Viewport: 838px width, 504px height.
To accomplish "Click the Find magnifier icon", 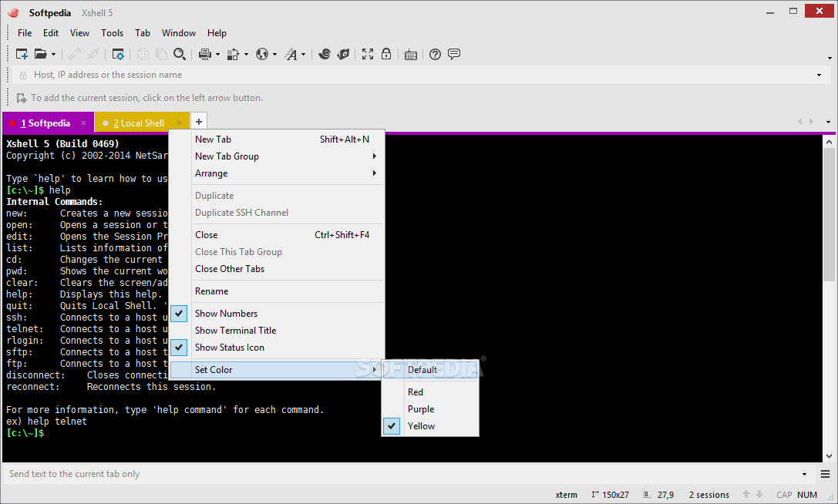I will pyautogui.click(x=180, y=54).
